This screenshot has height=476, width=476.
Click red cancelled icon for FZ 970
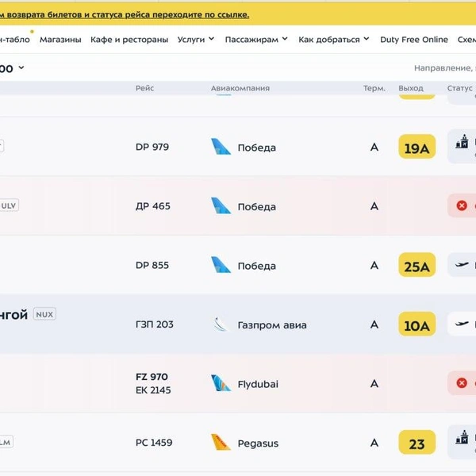pyautogui.click(x=462, y=383)
